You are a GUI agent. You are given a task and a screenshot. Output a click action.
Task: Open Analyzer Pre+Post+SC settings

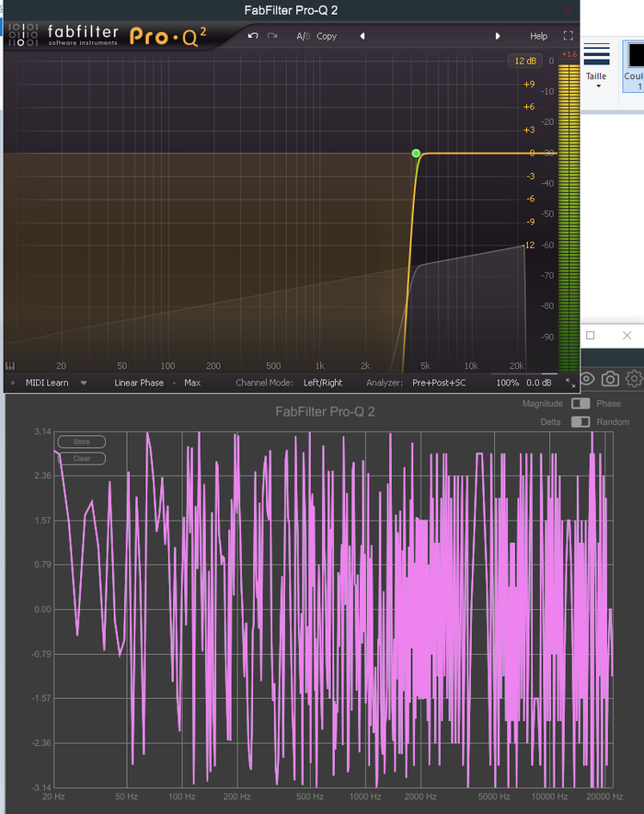[439, 383]
